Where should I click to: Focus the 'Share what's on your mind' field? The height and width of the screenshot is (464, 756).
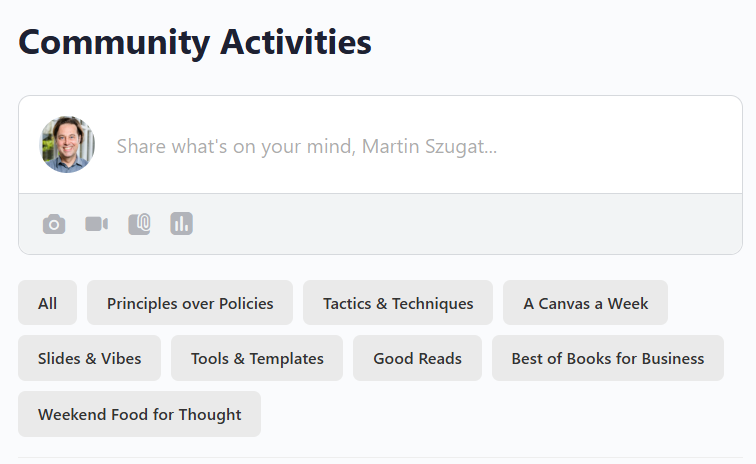400,146
